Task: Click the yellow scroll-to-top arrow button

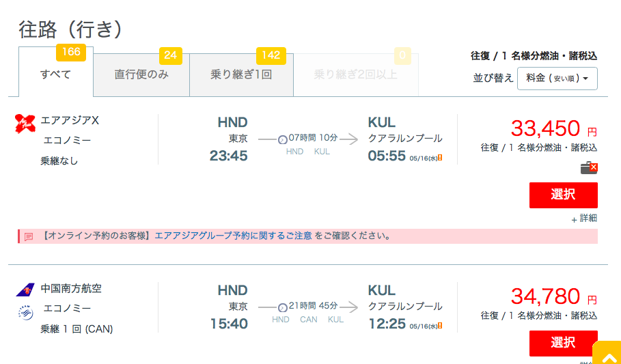Action: click(x=607, y=352)
